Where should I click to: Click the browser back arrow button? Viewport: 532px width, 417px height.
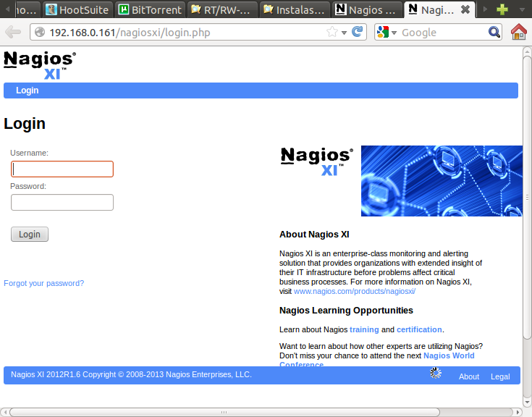coord(13,33)
